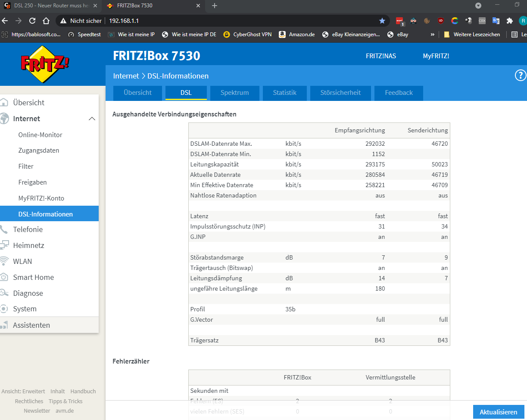Open the System menu
Viewport: 527px width, 420px height.
(25, 309)
